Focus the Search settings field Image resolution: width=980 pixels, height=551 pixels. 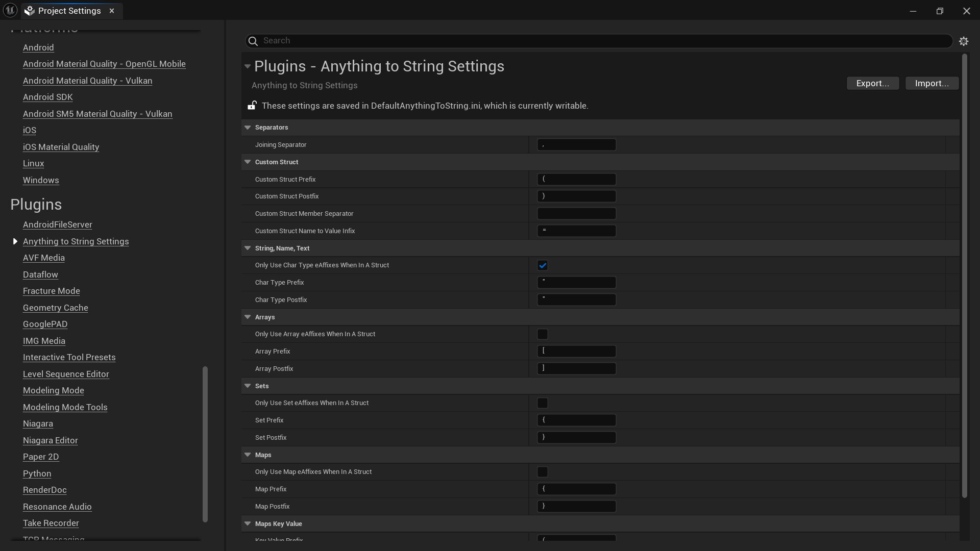tap(599, 41)
